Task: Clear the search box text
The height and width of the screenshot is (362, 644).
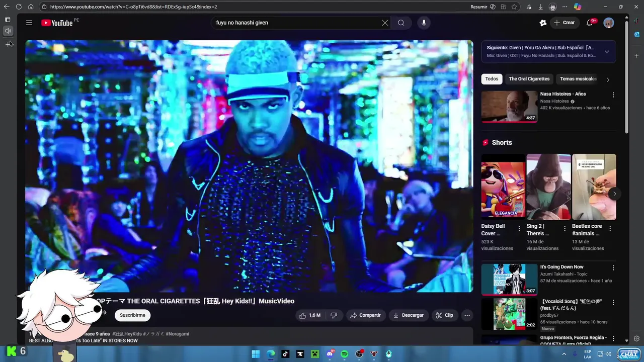Action: [x=385, y=23]
